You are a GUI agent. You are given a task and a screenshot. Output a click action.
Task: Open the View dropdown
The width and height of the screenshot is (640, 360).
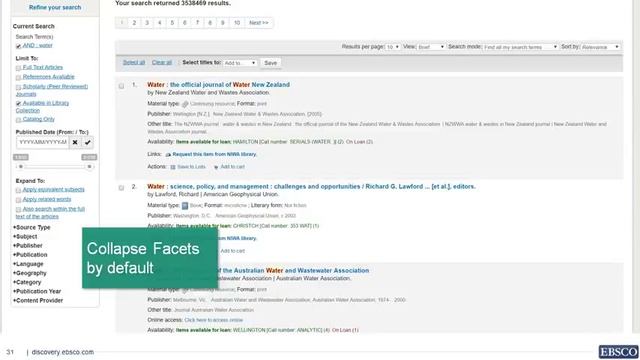click(431, 47)
